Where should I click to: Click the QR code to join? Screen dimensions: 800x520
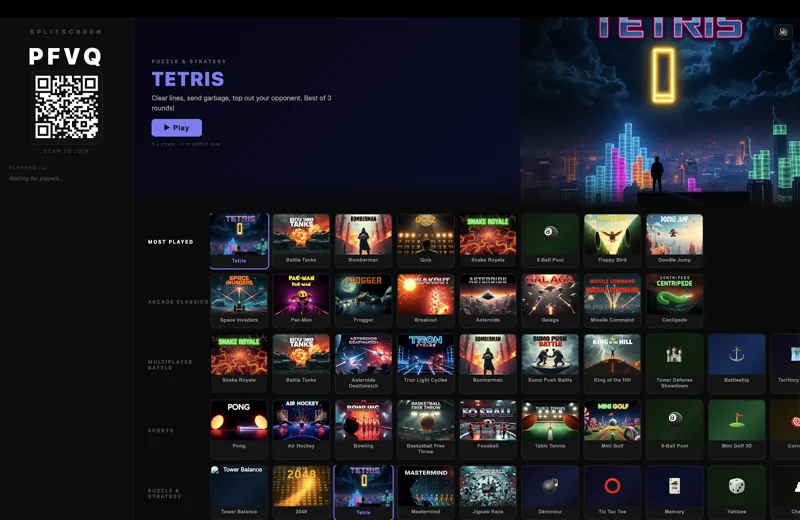click(66, 107)
